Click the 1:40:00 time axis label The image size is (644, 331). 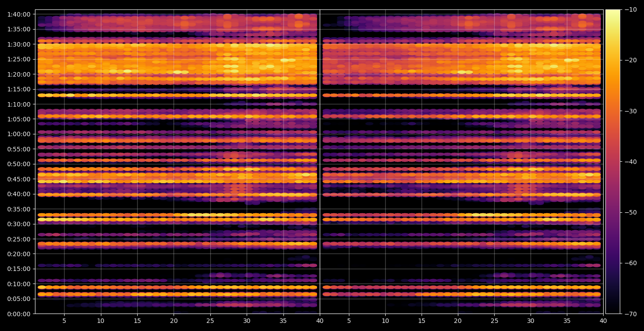[x=19, y=14]
